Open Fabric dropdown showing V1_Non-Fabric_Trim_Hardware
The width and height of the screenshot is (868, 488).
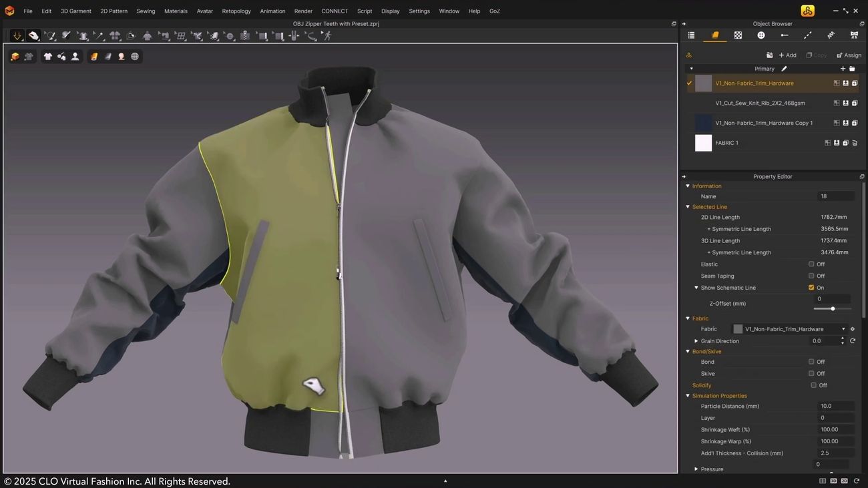(x=789, y=329)
